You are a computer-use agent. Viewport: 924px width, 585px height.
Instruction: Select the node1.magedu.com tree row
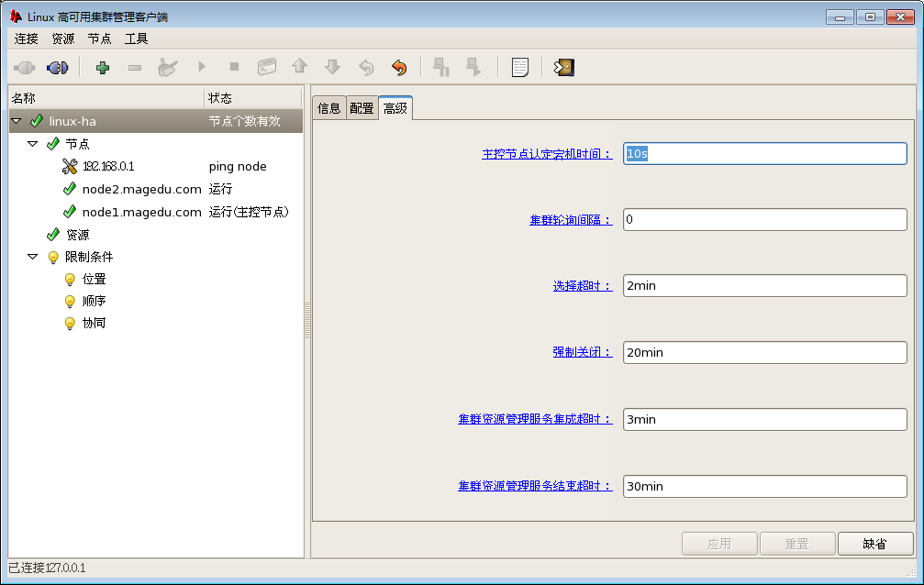[156, 212]
